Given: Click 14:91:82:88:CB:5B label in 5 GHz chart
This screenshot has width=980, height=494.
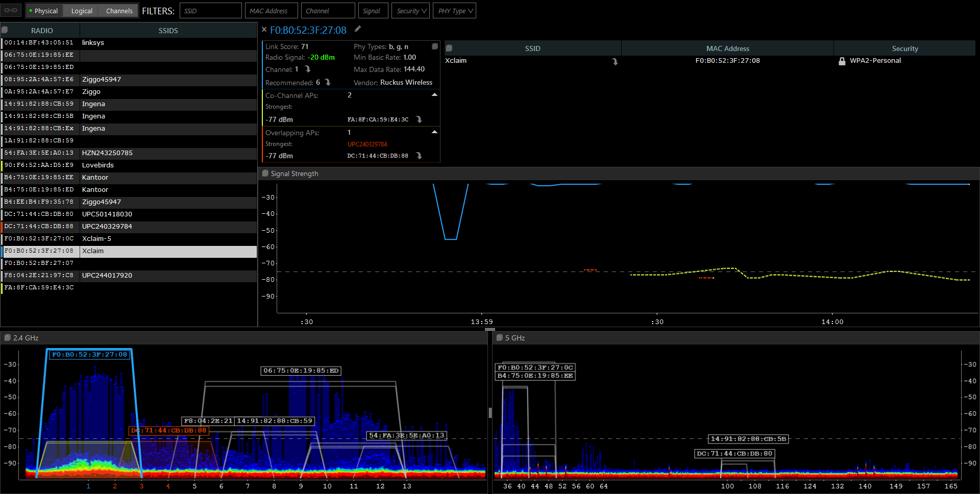Looking at the screenshot, I should point(749,439).
